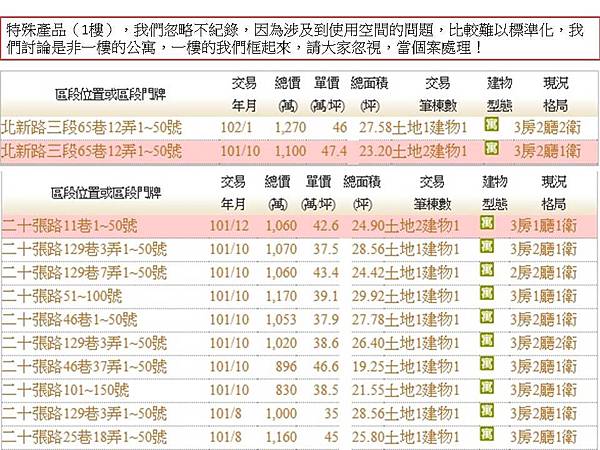Select 土地2建物1 in the 二十張路101~150號 row

422,390
